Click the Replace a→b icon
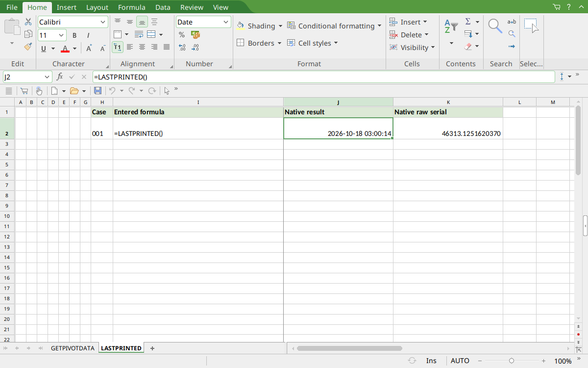This screenshot has height=368, width=588. click(x=512, y=22)
